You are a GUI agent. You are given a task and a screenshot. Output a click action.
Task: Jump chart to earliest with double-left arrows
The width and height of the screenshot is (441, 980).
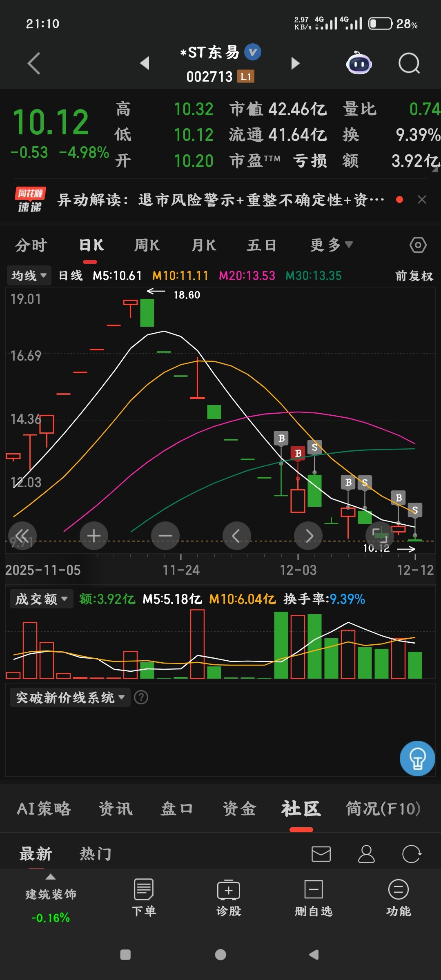point(22,536)
